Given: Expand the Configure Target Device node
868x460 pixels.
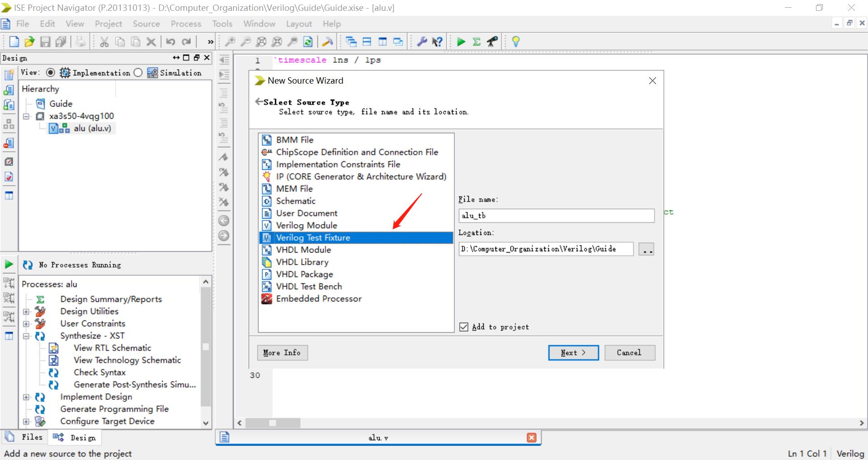Looking at the screenshot, I should pyautogui.click(x=26, y=421).
